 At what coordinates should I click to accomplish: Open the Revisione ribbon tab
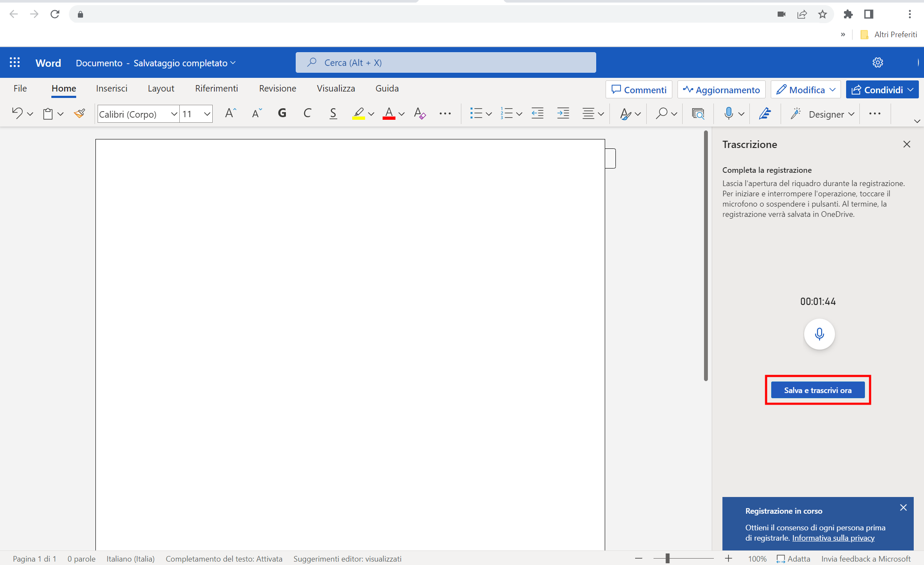(x=277, y=88)
